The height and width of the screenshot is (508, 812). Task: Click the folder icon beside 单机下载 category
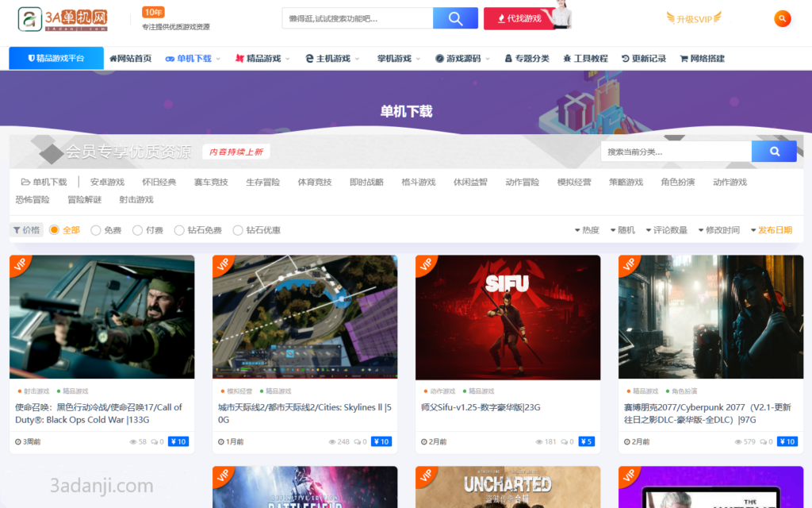click(25, 182)
